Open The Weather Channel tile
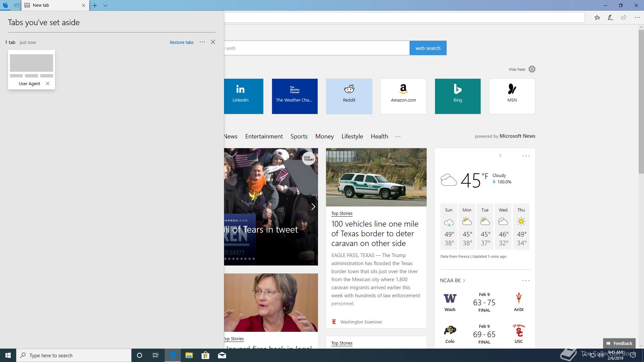Screen dimensions: 644x362 pyautogui.click(x=294, y=96)
